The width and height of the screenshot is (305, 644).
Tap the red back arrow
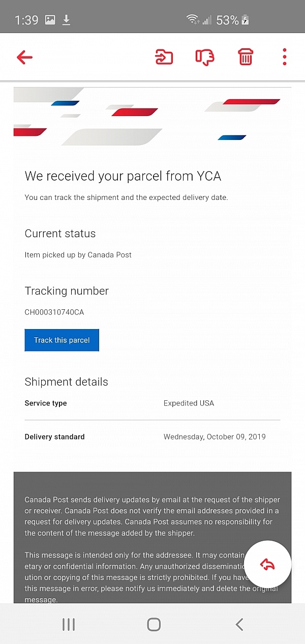click(x=24, y=57)
